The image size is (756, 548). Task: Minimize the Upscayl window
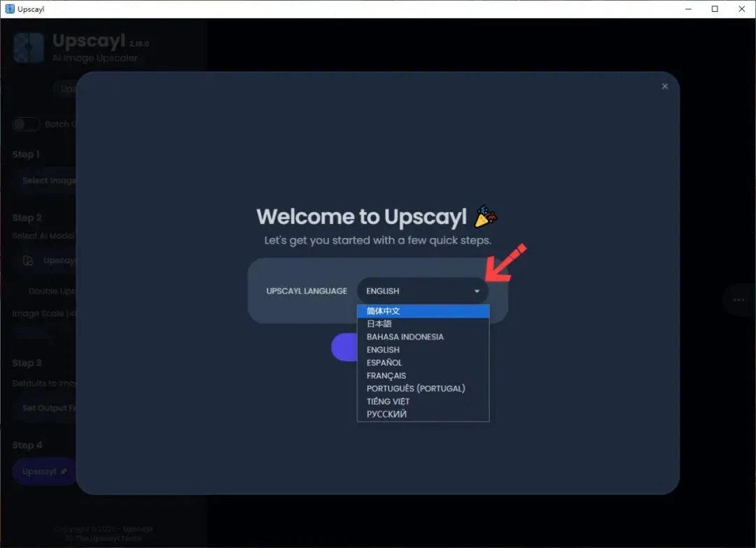(689, 8)
